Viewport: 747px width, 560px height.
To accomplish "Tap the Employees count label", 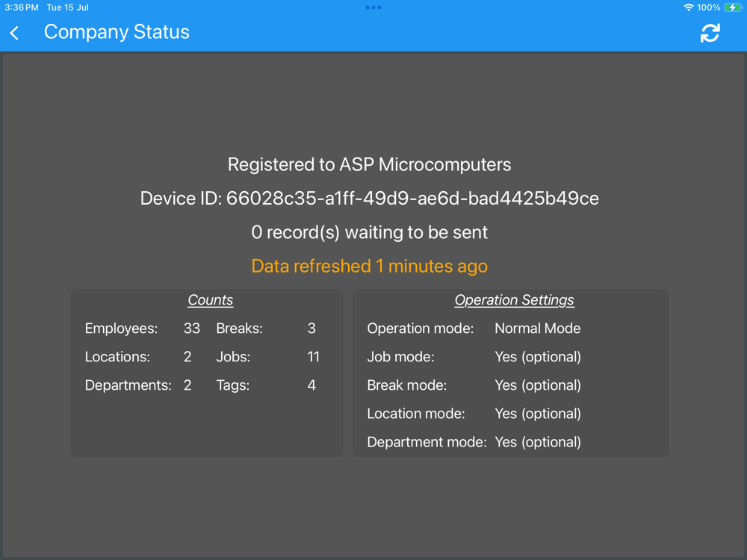I will tap(121, 329).
